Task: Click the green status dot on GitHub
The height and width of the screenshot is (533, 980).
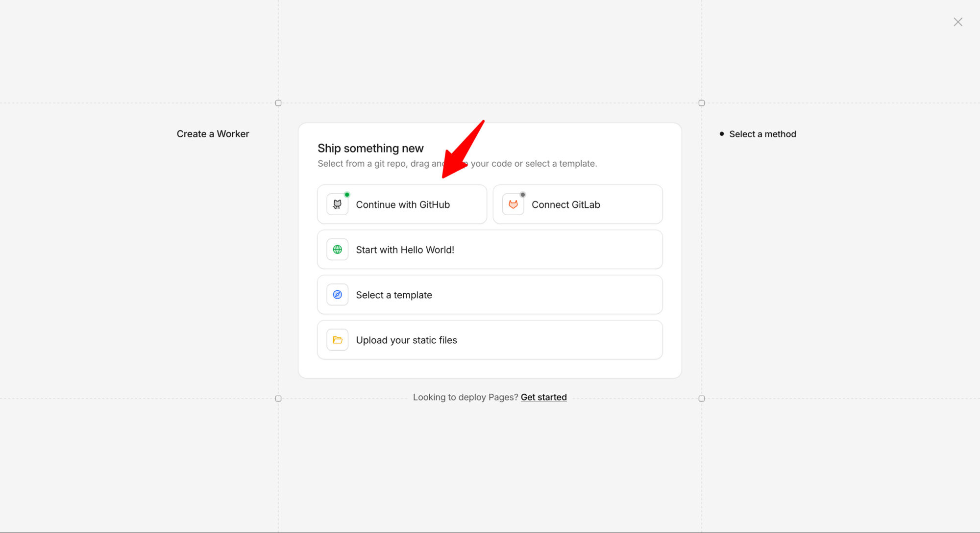Action: tap(347, 195)
